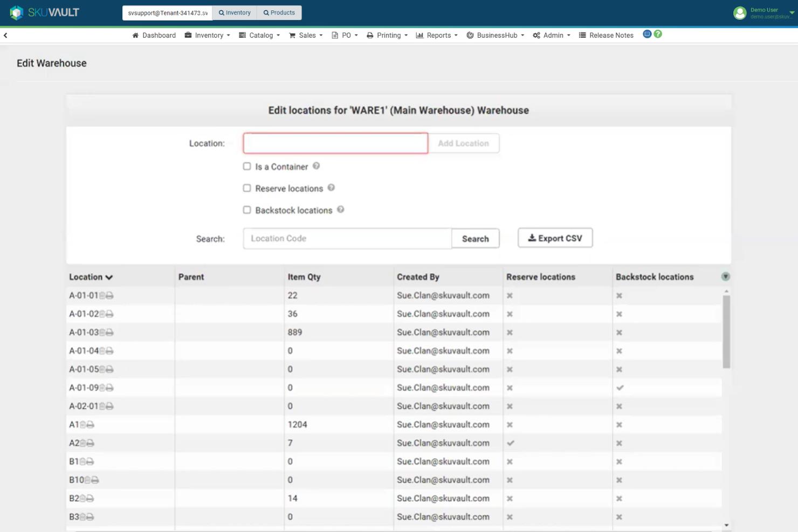The height and width of the screenshot is (532, 798).
Task: Check the 'Reserve locations' checkbox
Action: 247,188
